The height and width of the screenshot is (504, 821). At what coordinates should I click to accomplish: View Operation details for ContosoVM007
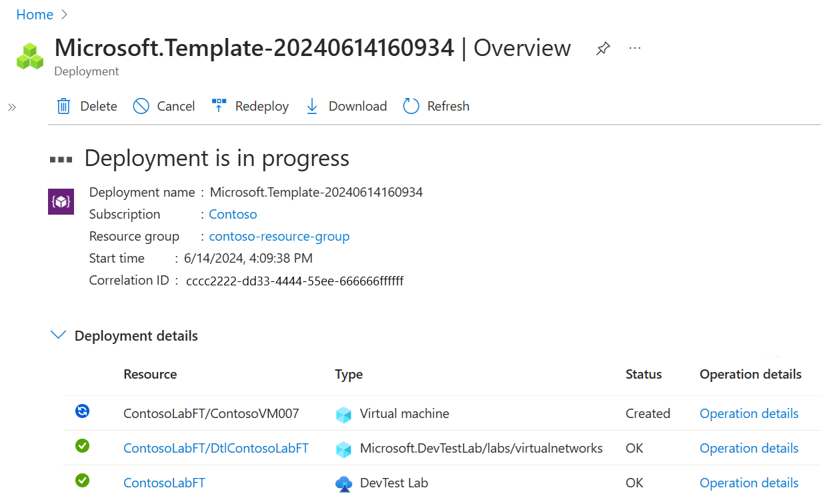[x=748, y=414]
